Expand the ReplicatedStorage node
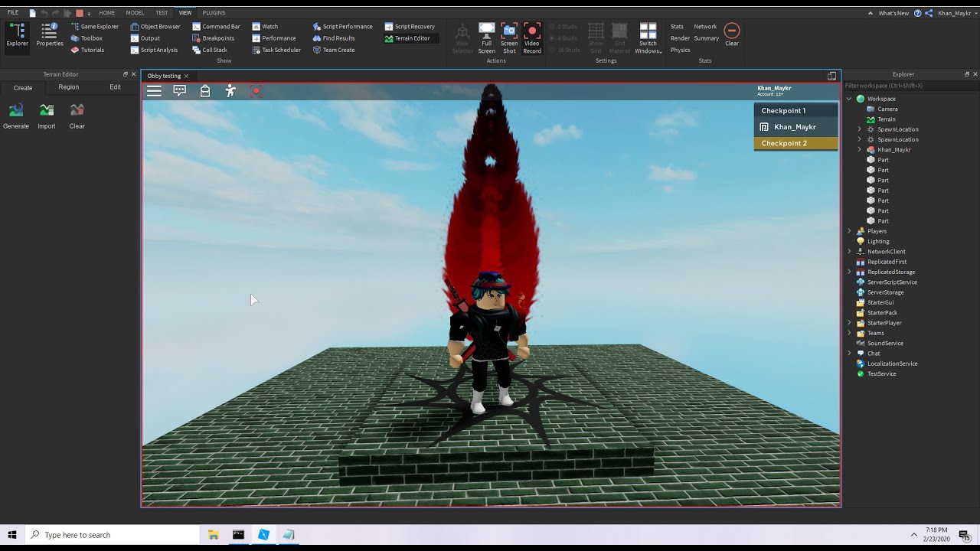980x551 pixels. click(849, 272)
